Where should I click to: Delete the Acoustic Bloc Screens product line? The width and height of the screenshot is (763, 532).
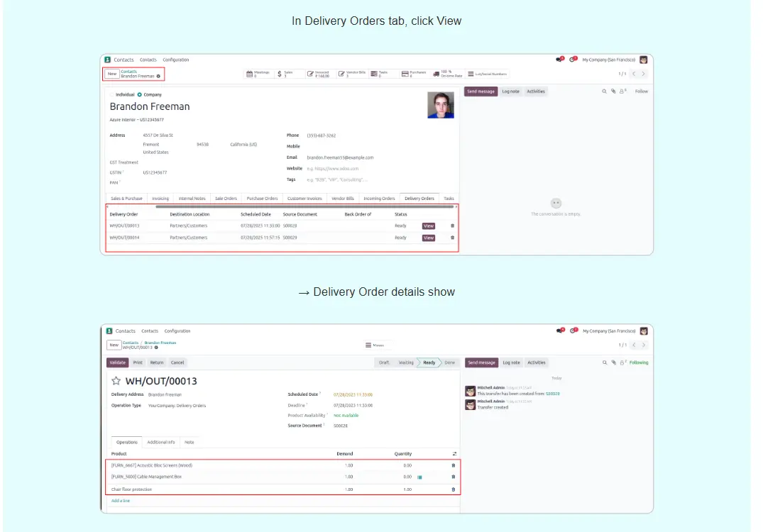coord(454,465)
